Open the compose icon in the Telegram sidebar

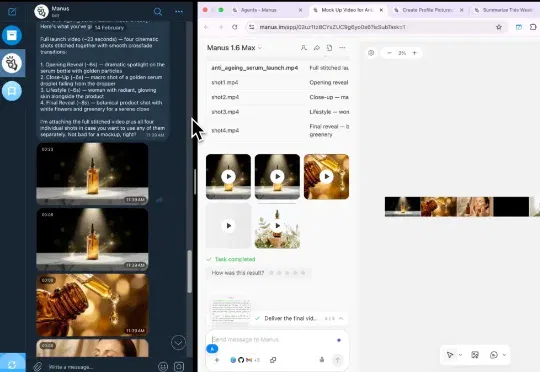[x=12, y=12]
